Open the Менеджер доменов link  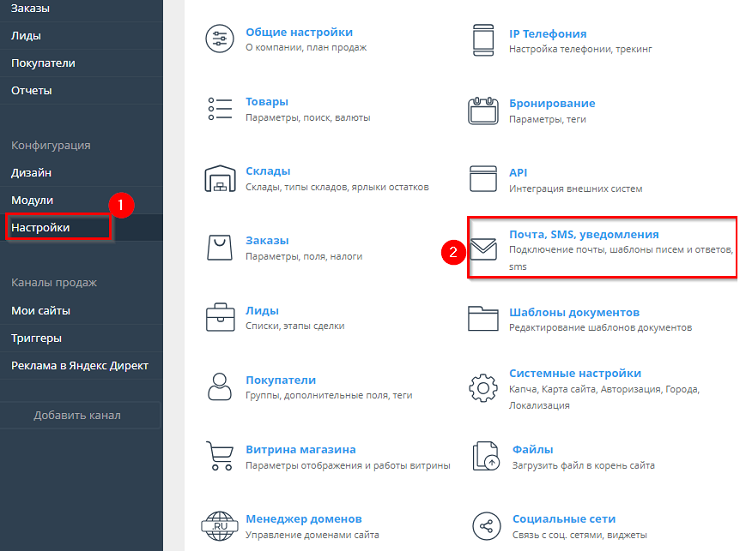tap(304, 519)
